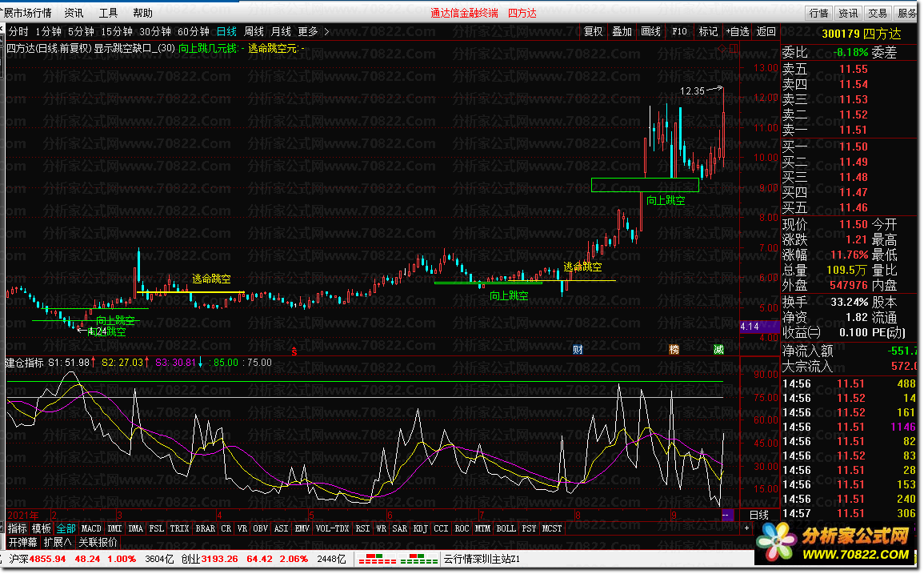Select the KDJ indicator tab
Image resolution: width=924 pixels, height=574 pixels.
pyautogui.click(x=420, y=528)
